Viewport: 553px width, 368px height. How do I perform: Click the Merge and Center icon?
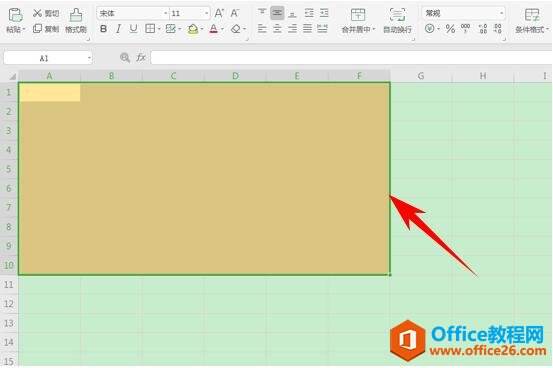[x=358, y=15]
